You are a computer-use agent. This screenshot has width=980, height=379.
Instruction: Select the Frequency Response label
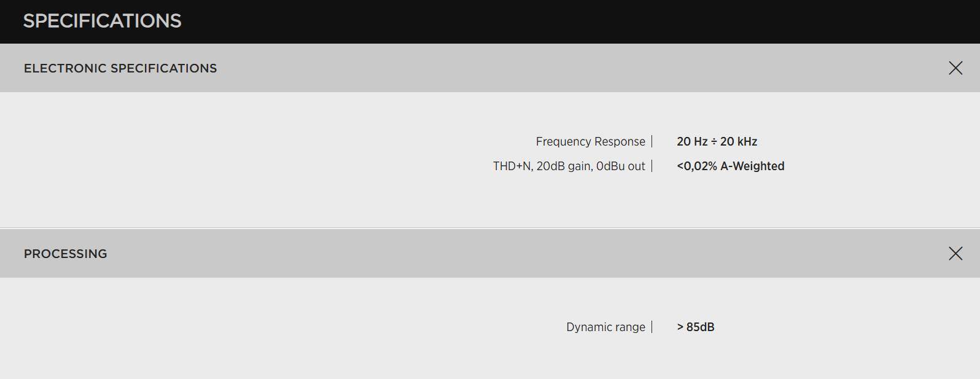(x=590, y=142)
